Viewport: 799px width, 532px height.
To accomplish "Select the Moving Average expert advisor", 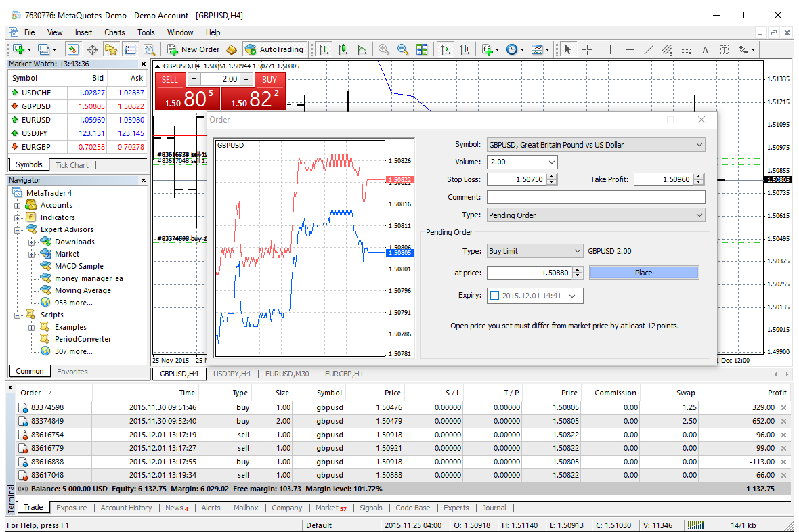I will click(83, 290).
